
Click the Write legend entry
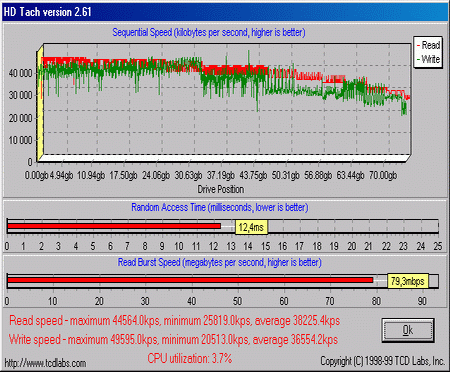[x=428, y=59]
